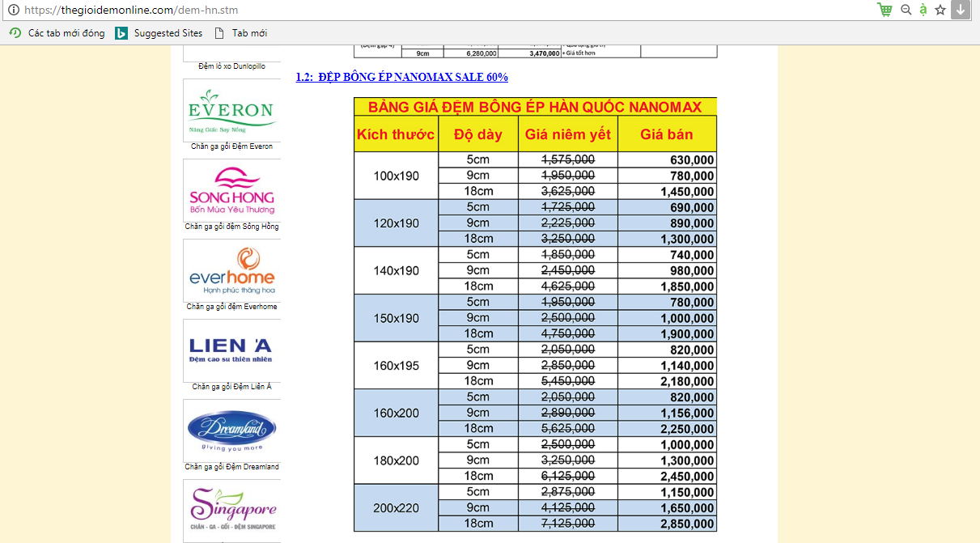This screenshot has width=980, height=543.
Task: Open the 'Chăn ga gối Đệm Everon' link
Action: click(x=231, y=146)
